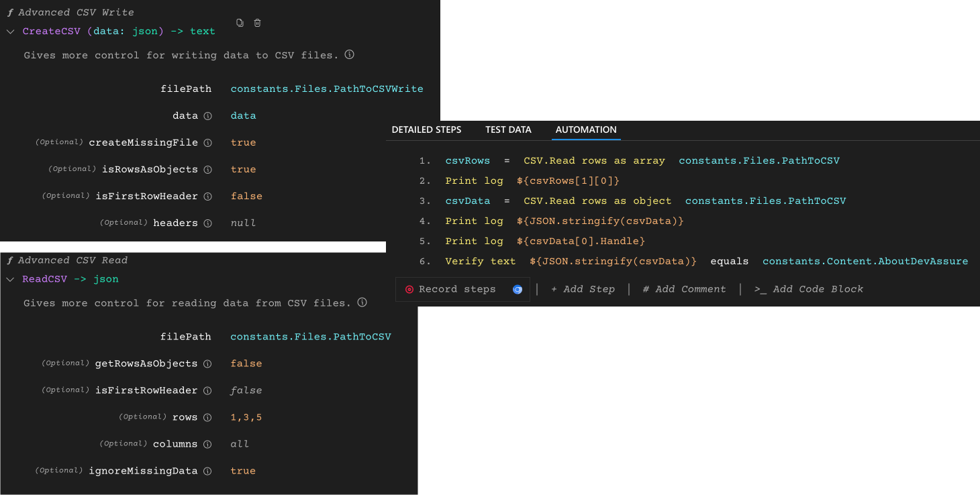The width and height of the screenshot is (980, 495).
Task: Collapse the ReadCSV function definition
Action: point(10,278)
